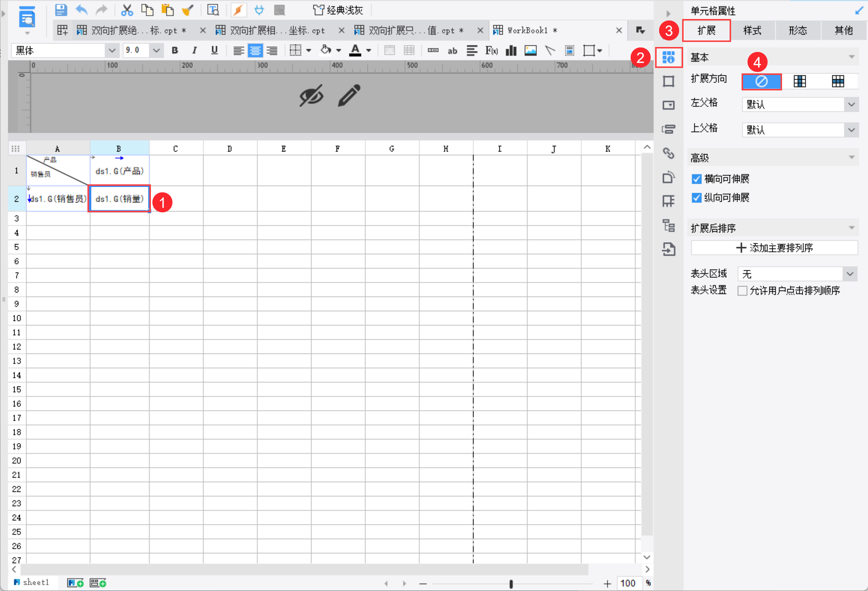Click the unmerge cells icon
Image resolution: width=868 pixels, height=591 pixels.
[x=409, y=50]
